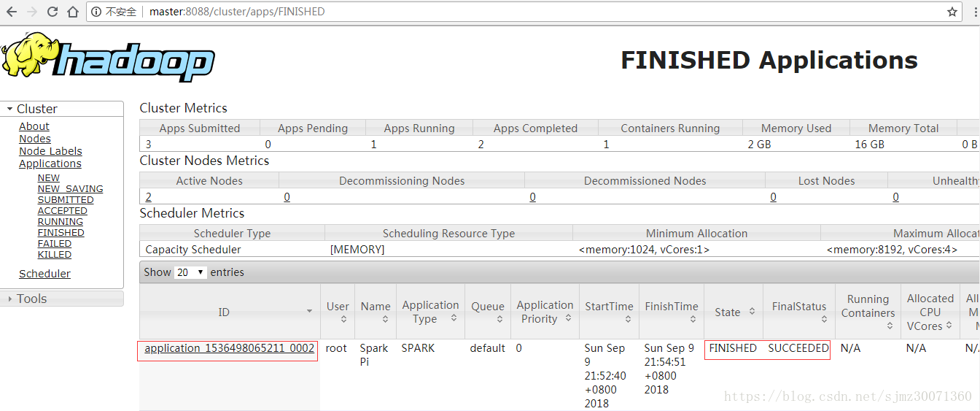This screenshot has height=411, width=980.
Task: Click the browser forward arrow
Action: coord(32,12)
